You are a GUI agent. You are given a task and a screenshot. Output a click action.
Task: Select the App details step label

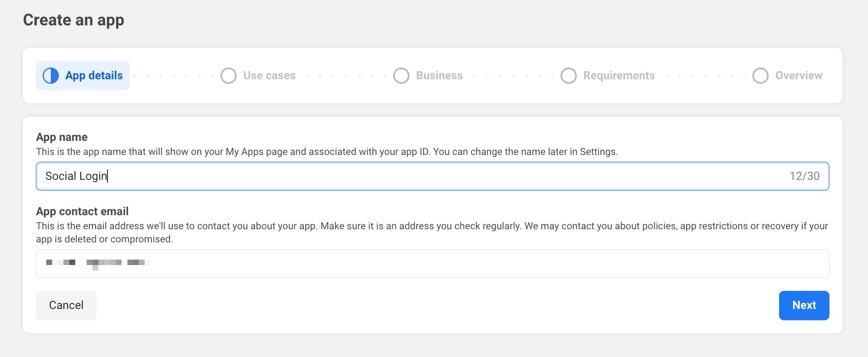pyautogui.click(x=94, y=76)
